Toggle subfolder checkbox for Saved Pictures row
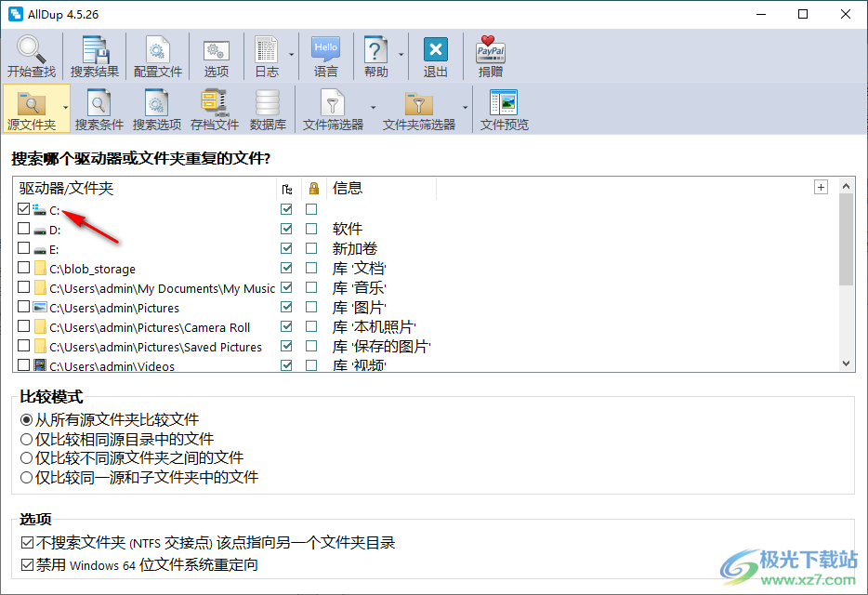 (x=286, y=346)
